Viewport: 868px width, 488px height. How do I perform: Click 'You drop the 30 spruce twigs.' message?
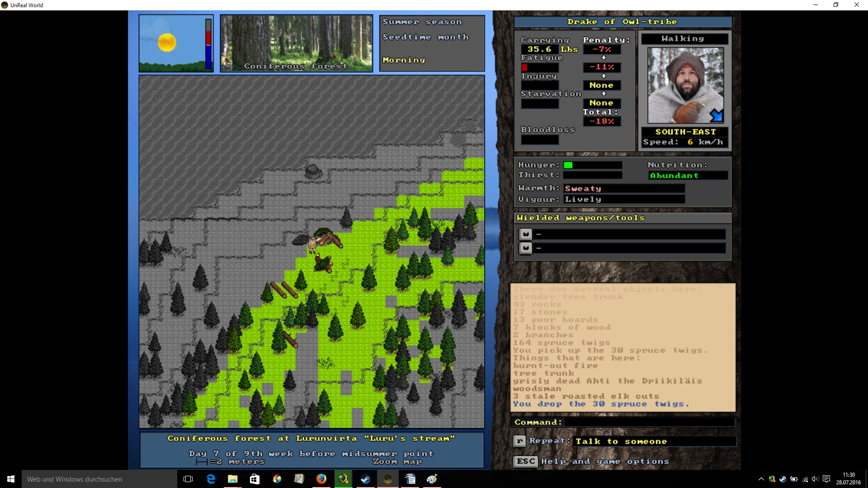[601, 404]
